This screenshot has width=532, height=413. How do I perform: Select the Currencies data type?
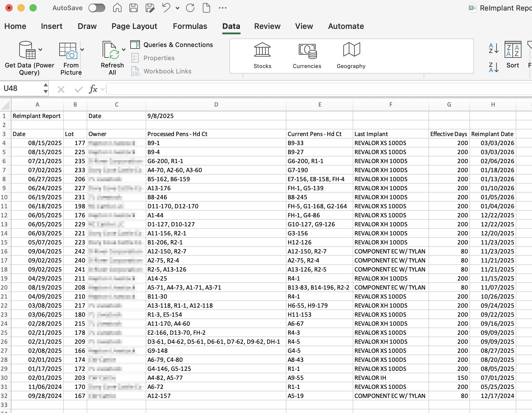point(307,56)
